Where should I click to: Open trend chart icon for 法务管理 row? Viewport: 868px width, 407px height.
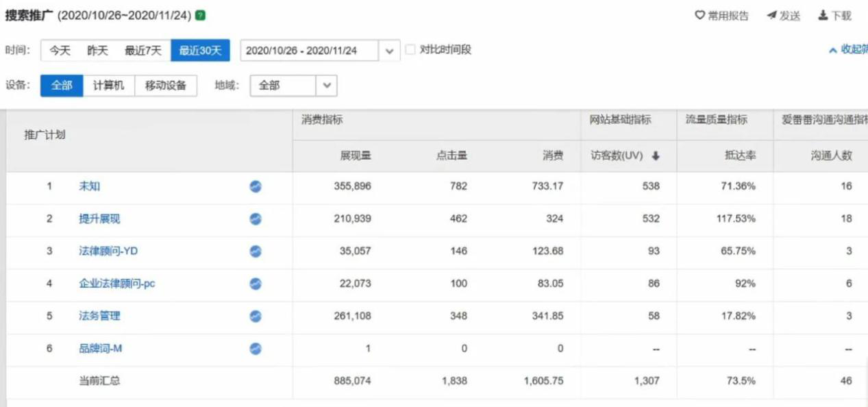point(256,316)
